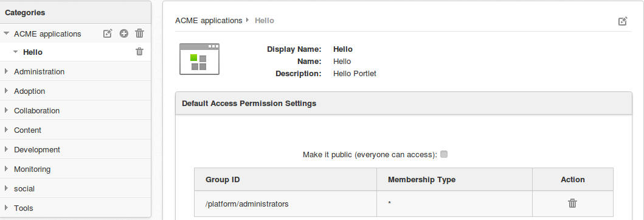Expand the Adoption category
This screenshot has width=644, height=220.
6,91
